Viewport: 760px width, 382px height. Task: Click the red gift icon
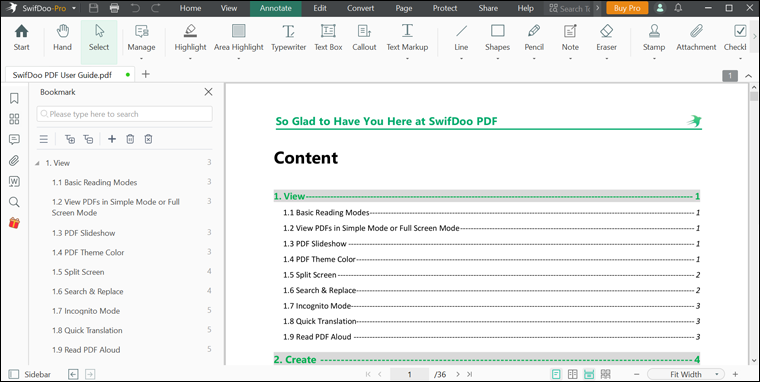(x=15, y=223)
